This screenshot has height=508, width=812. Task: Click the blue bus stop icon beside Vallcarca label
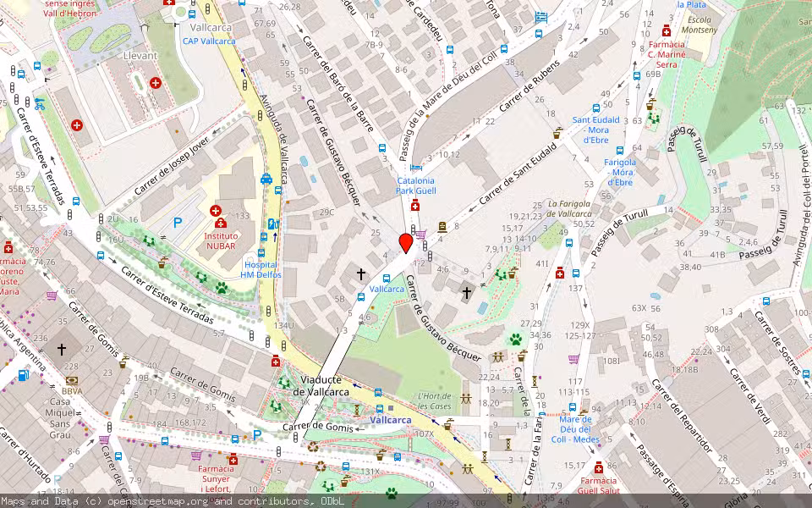coord(387,278)
